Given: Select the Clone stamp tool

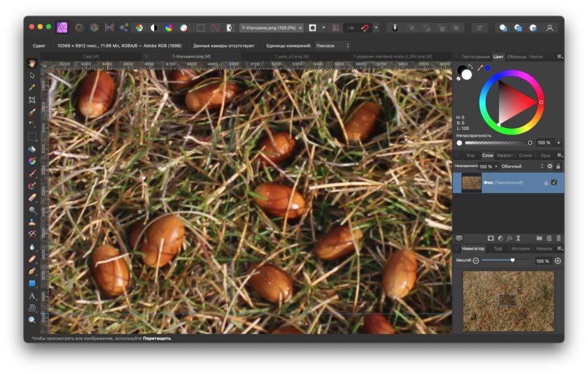Looking at the screenshot, I should tap(32, 222).
